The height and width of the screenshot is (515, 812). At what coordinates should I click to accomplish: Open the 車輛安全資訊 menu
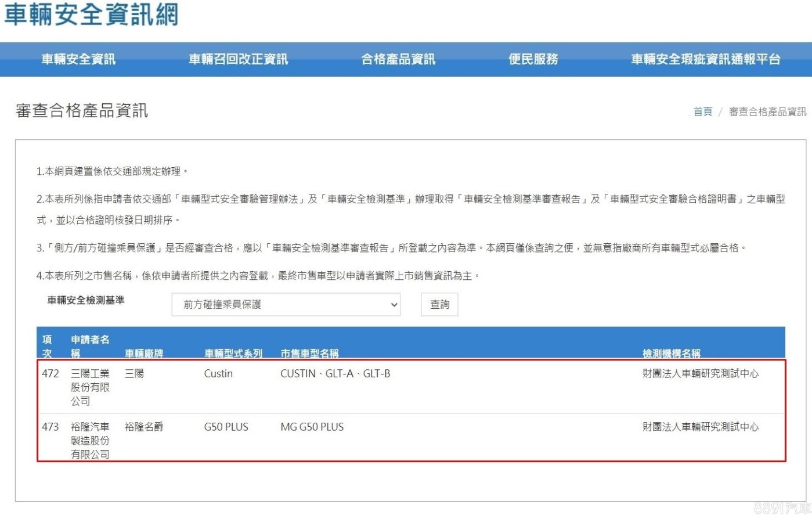(78, 59)
